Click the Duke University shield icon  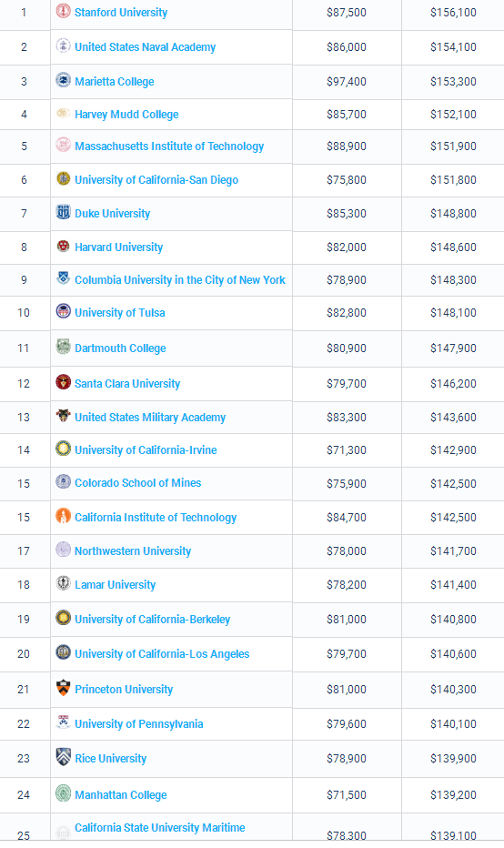tap(64, 212)
